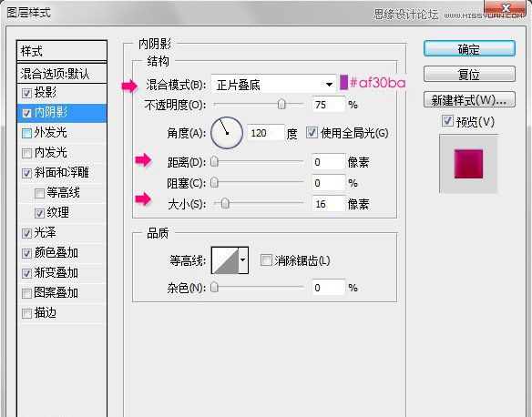Confirm with the 确定 button
The image size is (532, 417).
pyautogui.click(x=469, y=49)
